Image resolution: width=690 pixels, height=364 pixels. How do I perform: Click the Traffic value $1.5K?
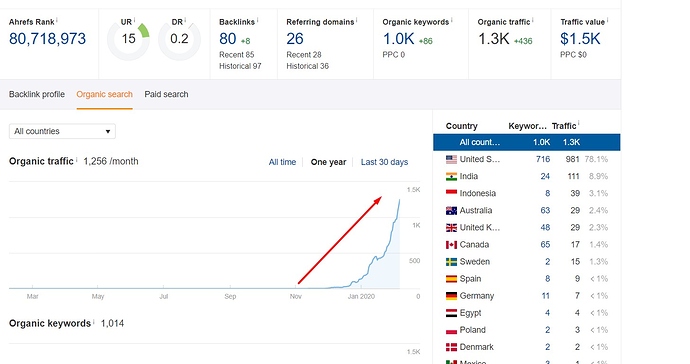580,39
